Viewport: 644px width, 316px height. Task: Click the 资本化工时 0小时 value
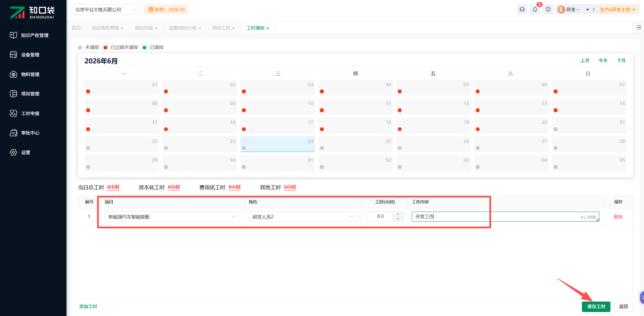174,187
